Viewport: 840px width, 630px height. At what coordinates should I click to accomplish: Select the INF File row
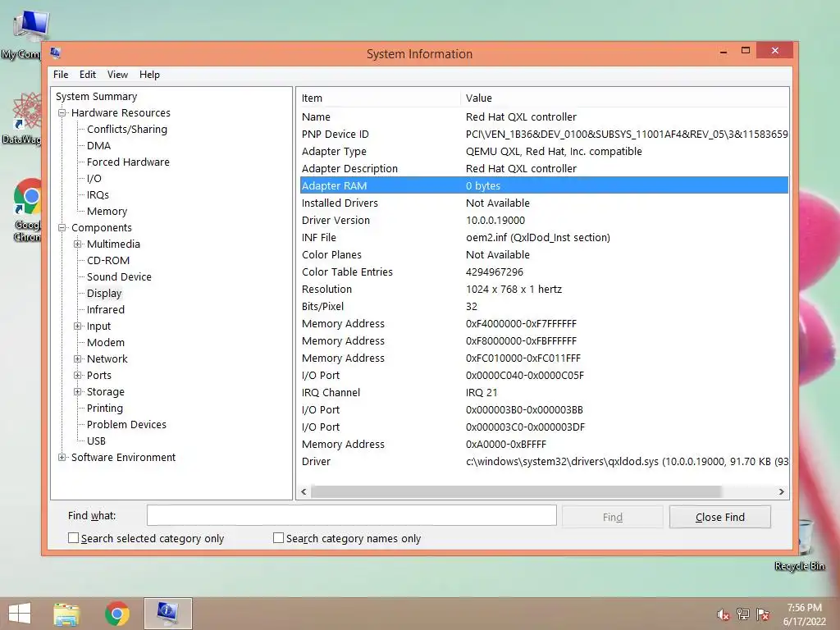(544, 237)
